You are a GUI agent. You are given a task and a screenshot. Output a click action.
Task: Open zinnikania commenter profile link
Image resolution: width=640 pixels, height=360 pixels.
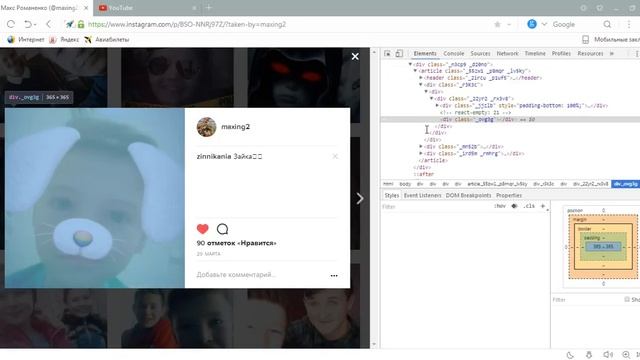(214, 156)
